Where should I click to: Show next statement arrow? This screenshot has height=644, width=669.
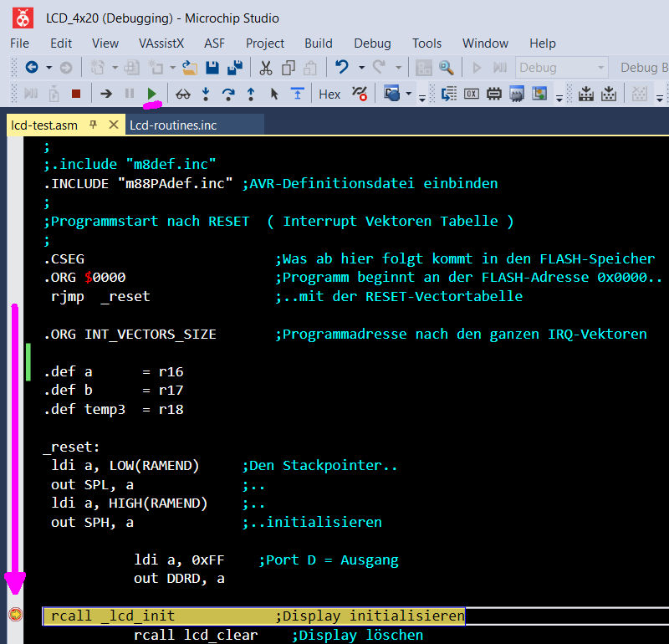pos(106,94)
